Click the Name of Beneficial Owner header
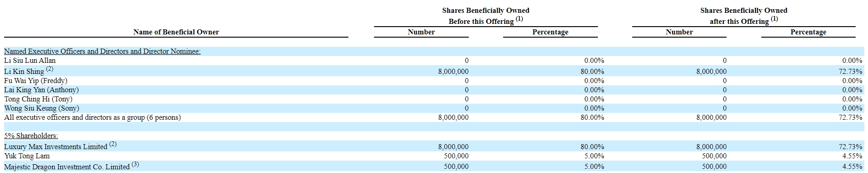Viewport: 868px width, 173px height. (176, 32)
